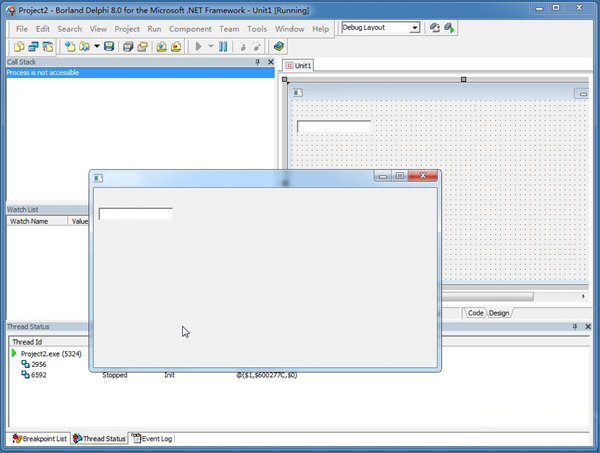Click the designer scrollbar right arrow
Viewport: 600px width, 453px height.
click(584, 297)
